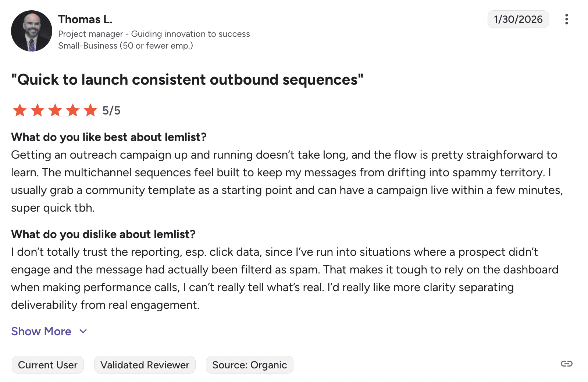Screen dimensions: 588x382
Task: Click the second rating star
Action: (38, 110)
